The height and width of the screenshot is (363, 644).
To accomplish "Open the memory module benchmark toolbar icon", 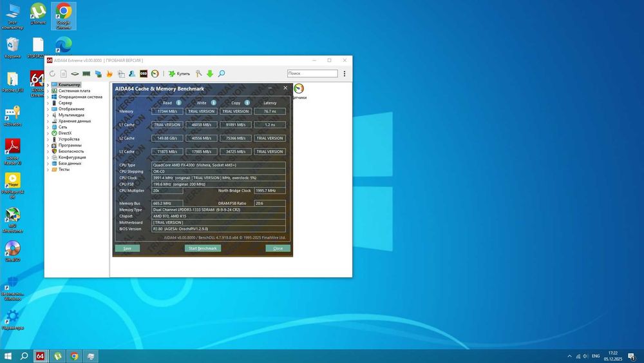I will [x=86, y=74].
